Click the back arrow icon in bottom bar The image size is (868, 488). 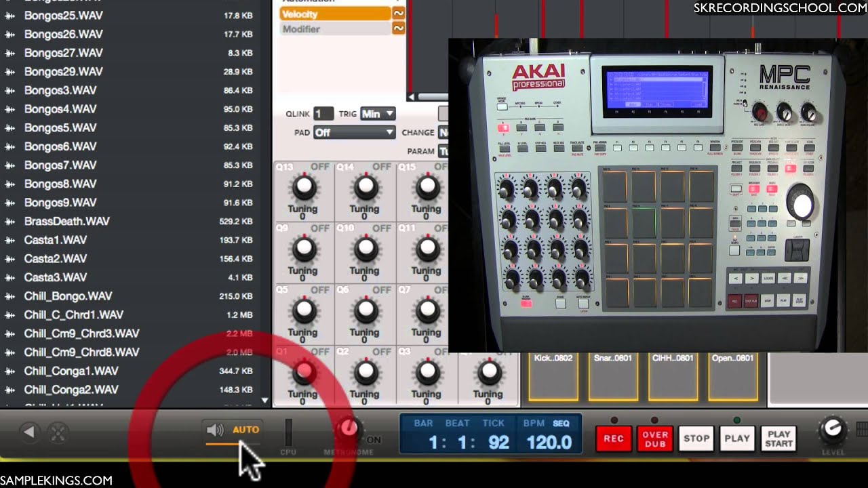pyautogui.click(x=28, y=432)
